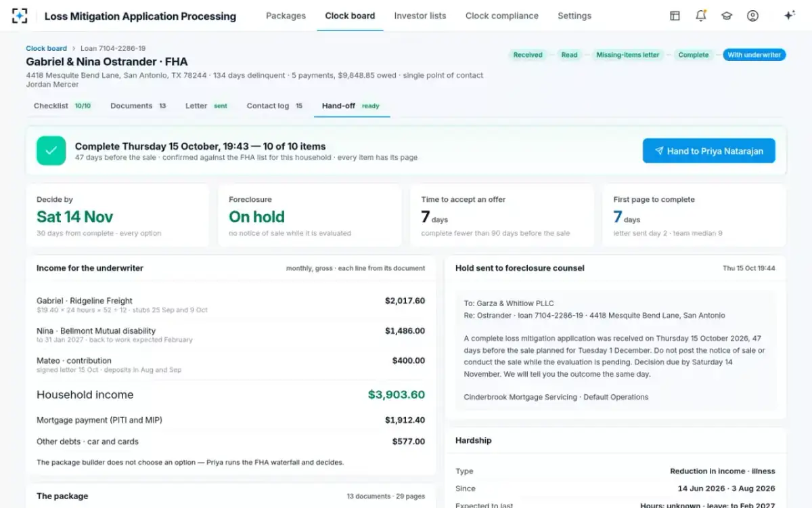
Task: Open the Contact log sub-tab
Action: pos(275,106)
